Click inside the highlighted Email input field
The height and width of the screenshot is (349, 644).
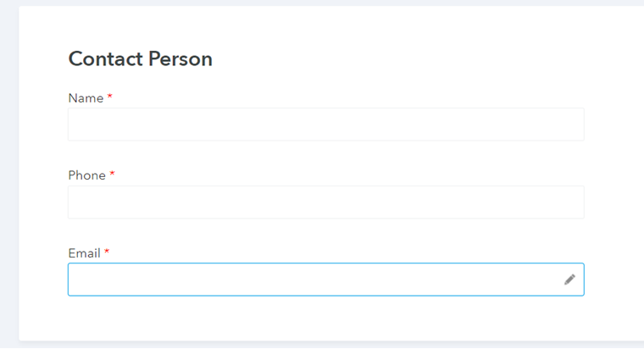tap(314, 280)
